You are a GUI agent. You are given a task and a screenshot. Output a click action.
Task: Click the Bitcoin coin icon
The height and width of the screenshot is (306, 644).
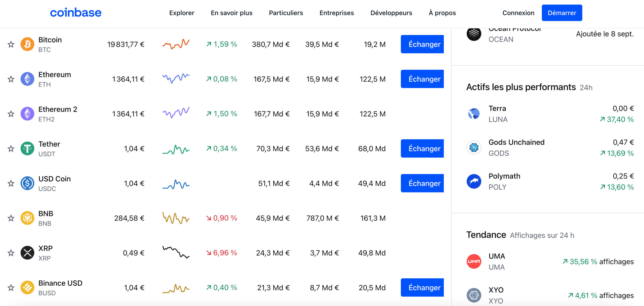[x=27, y=44]
